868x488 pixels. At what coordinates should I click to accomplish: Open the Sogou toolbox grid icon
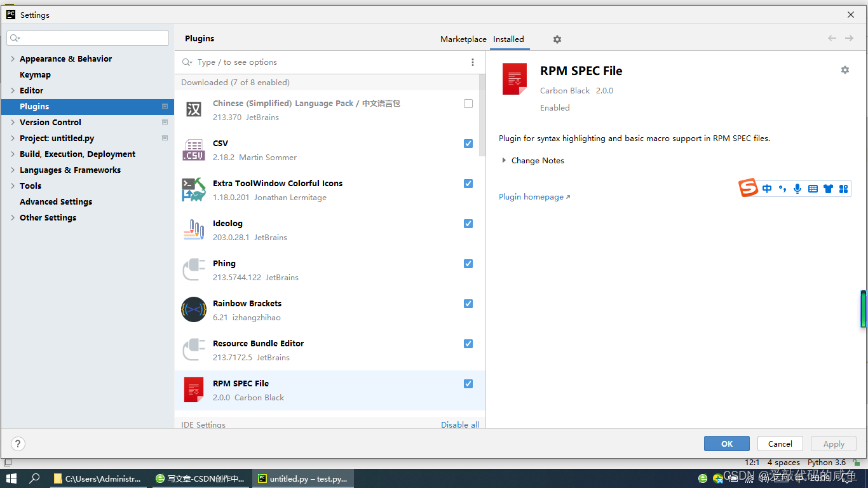[x=844, y=189]
